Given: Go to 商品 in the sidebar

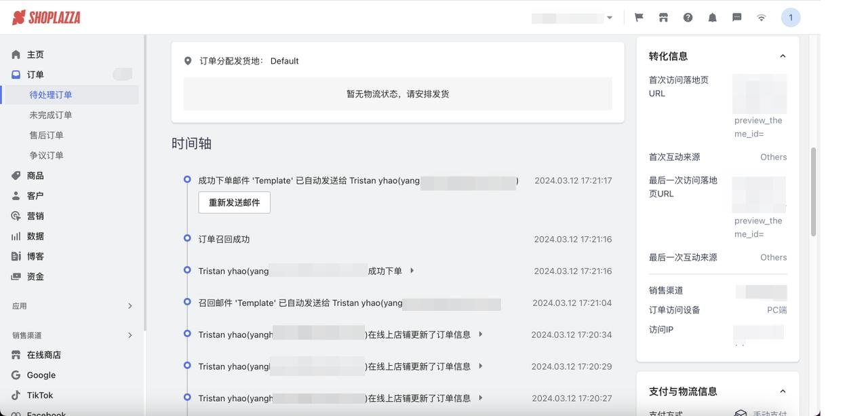Looking at the screenshot, I should tap(35, 176).
